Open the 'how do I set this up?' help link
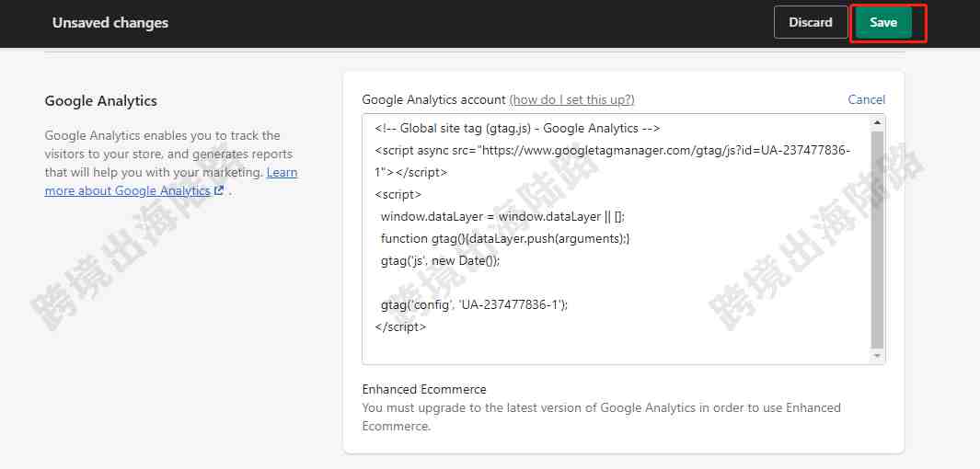The width and height of the screenshot is (980, 469). (571, 99)
